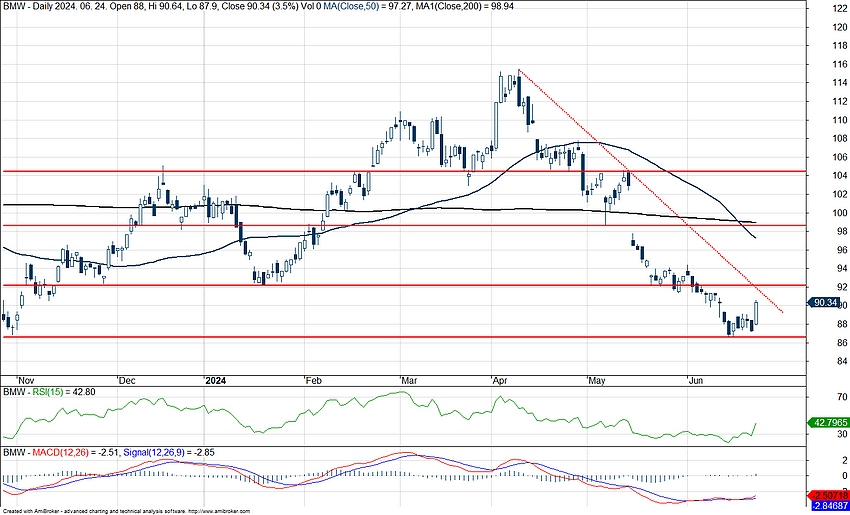The width and height of the screenshot is (850, 515).
Task: Click the Jun label on the date axis
Action: pyautogui.click(x=694, y=380)
